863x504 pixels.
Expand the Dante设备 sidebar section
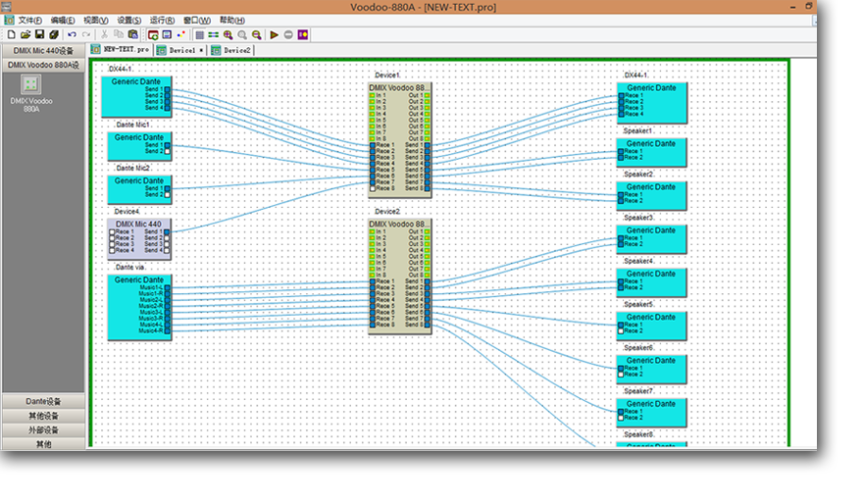[x=43, y=401]
